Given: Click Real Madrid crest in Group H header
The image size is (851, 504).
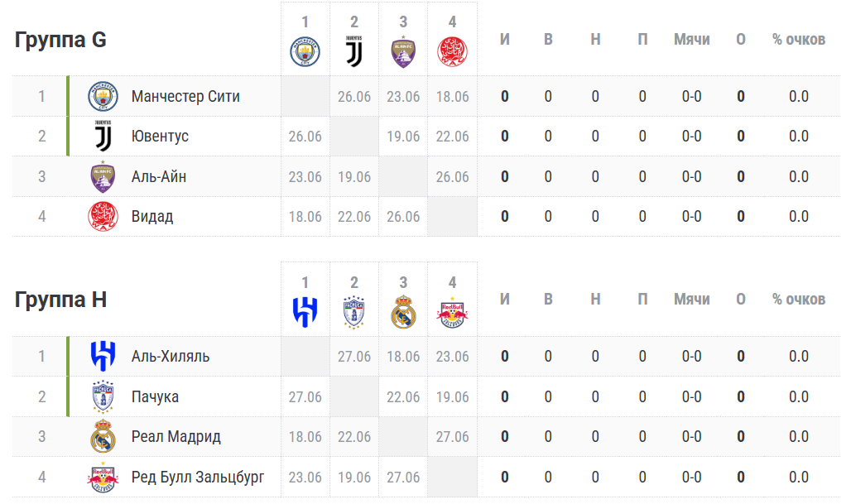Looking at the screenshot, I should click(x=403, y=312).
